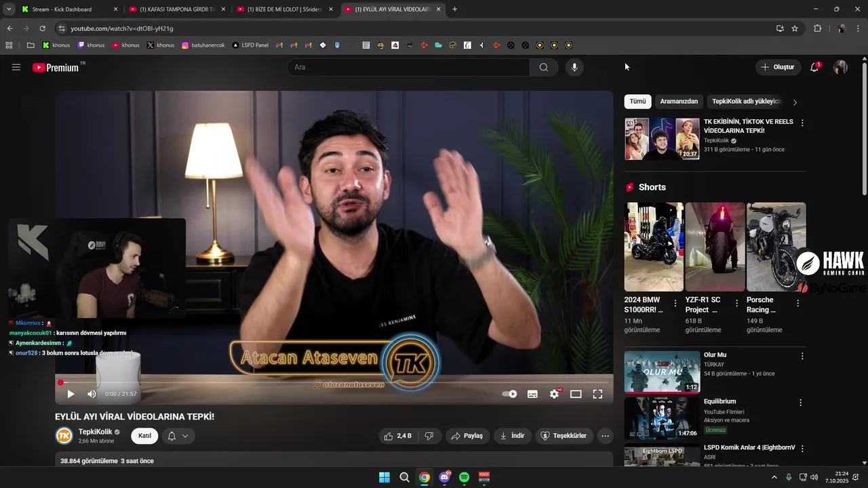
Task: Open a new browser tab
Action: pyautogui.click(x=454, y=9)
